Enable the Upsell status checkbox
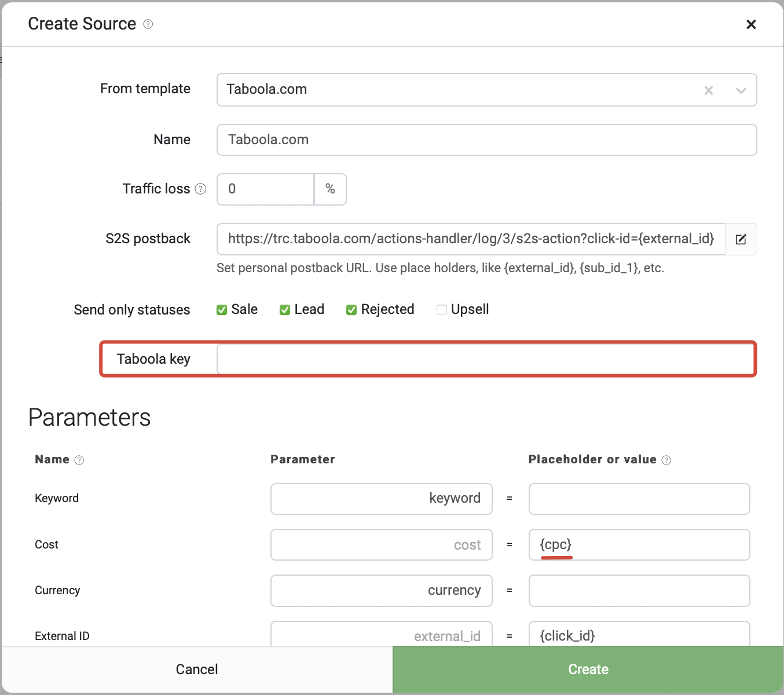Image resolution: width=784 pixels, height=695 pixels. 442,310
